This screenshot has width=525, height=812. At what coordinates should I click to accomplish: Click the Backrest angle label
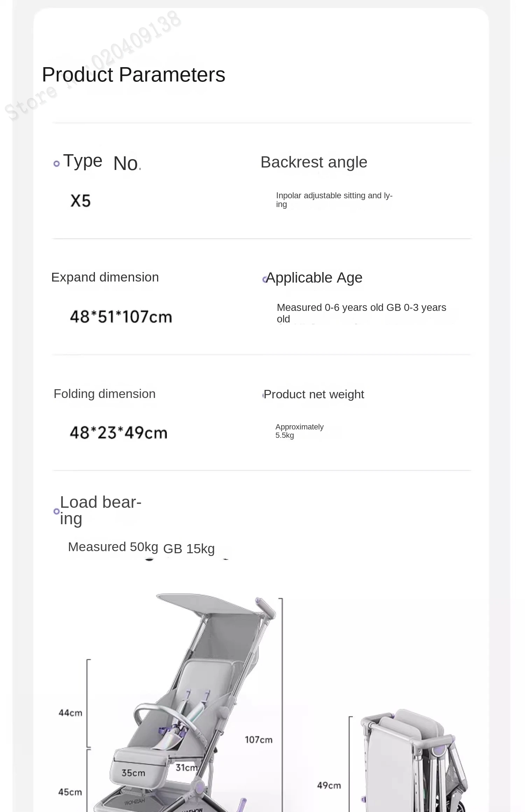point(314,162)
